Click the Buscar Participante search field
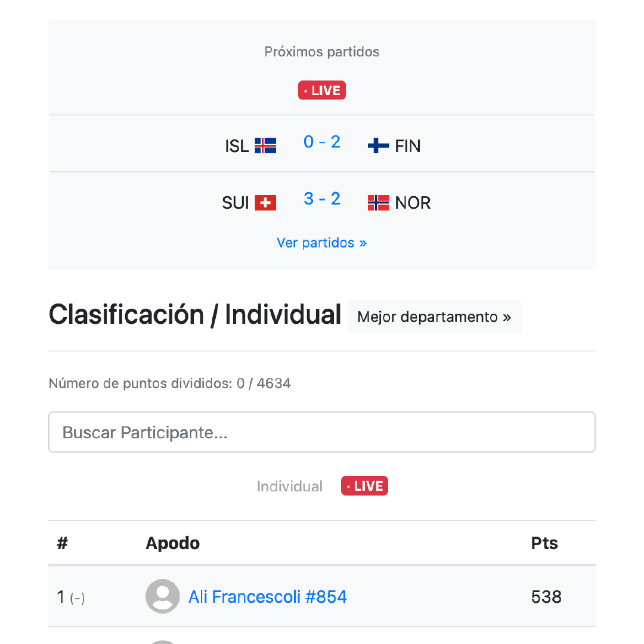Screen dimensions: 644x644 point(321,432)
